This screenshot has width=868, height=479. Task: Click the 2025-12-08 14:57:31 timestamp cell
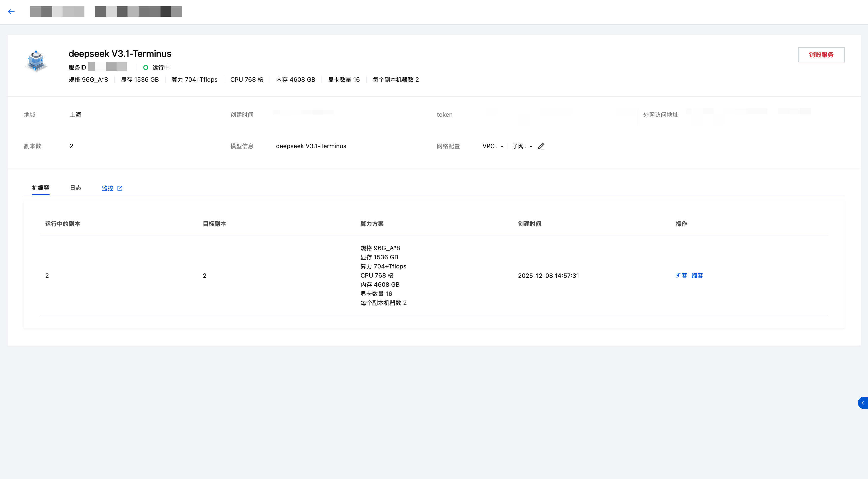[548, 276]
